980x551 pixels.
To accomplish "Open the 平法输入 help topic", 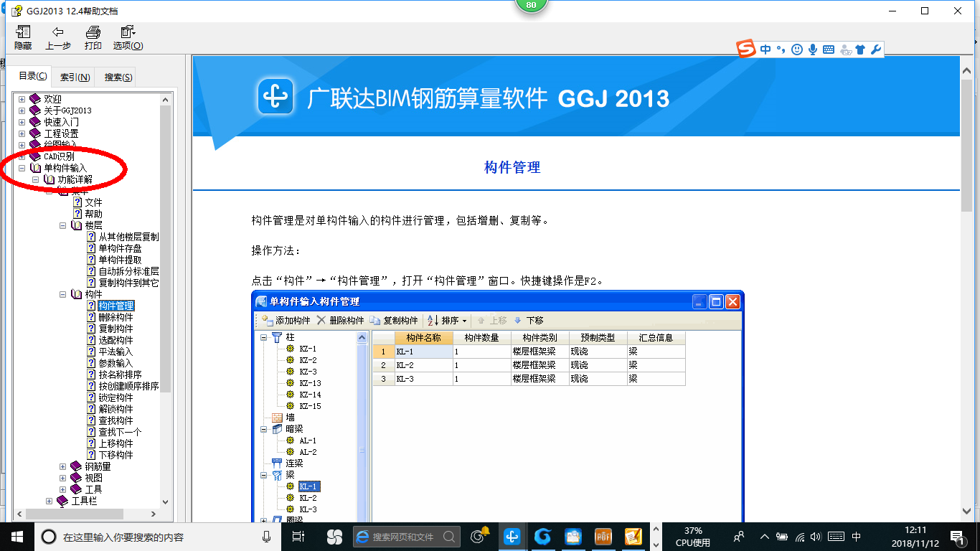I will click(116, 352).
